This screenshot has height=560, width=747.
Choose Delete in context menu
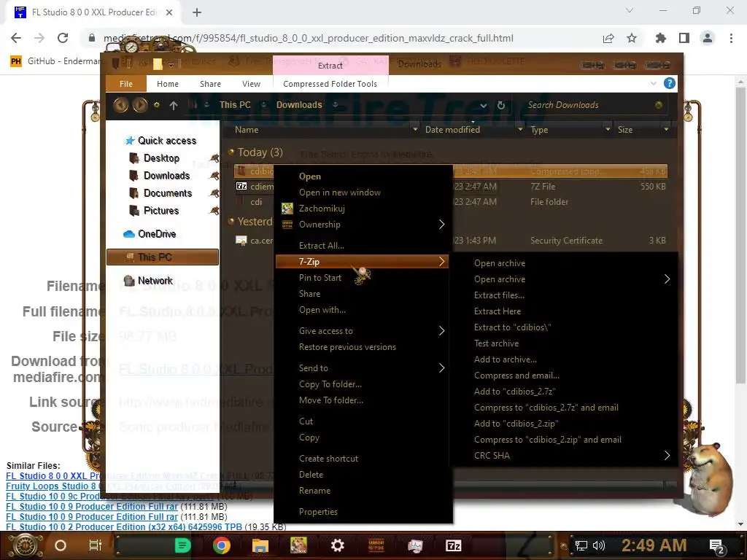coord(311,474)
